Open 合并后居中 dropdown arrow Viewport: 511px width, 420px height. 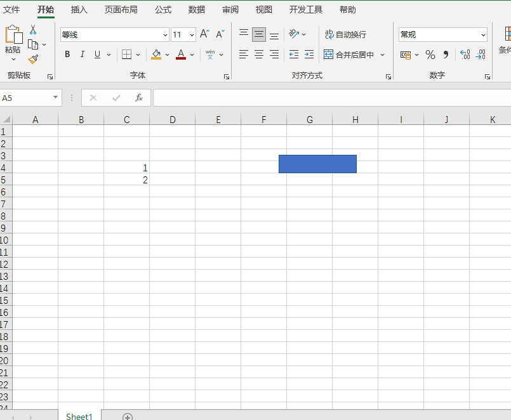[x=383, y=55]
